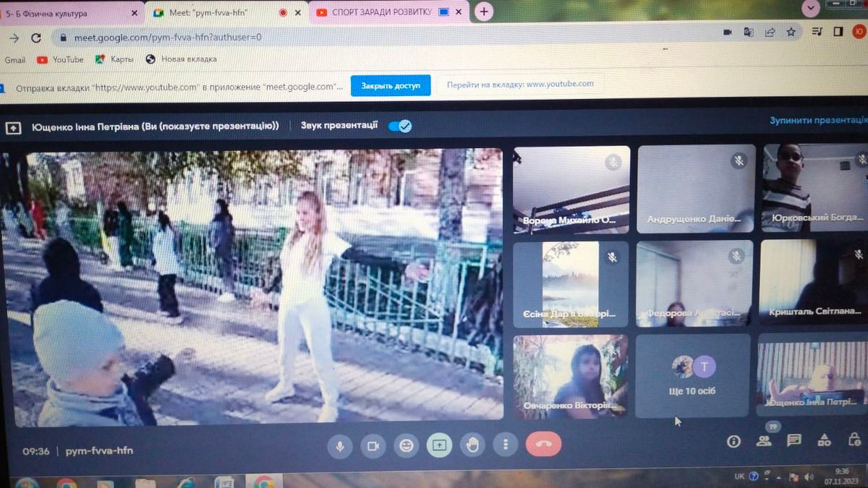Click UK language indicator in tray
Viewport: 868px width, 488px height.
[739, 476]
